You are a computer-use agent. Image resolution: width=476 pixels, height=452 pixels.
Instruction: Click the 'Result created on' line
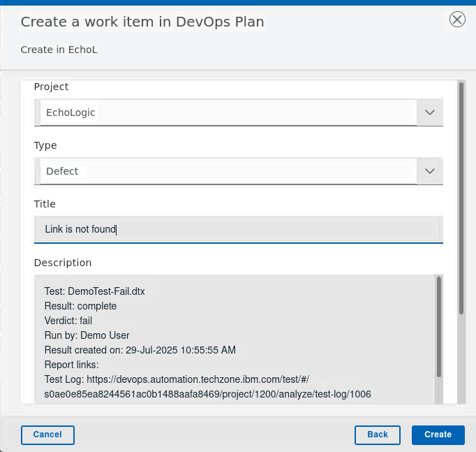[140, 350]
